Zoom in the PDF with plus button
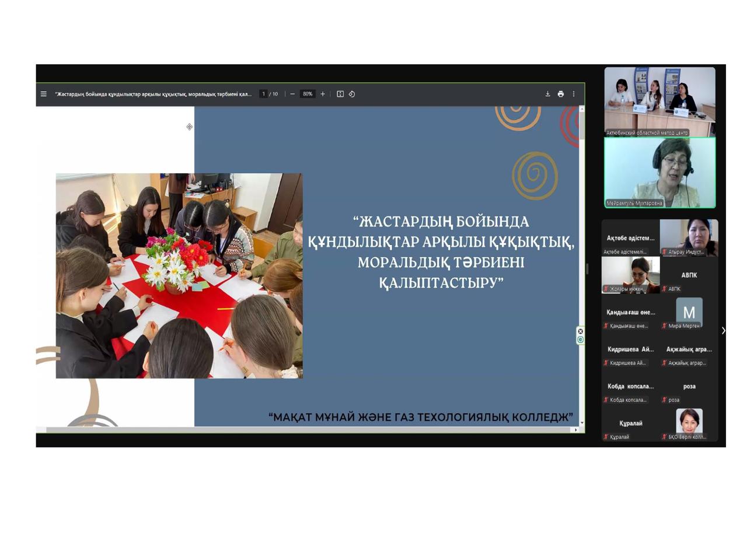747x560 pixels. click(x=323, y=94)
